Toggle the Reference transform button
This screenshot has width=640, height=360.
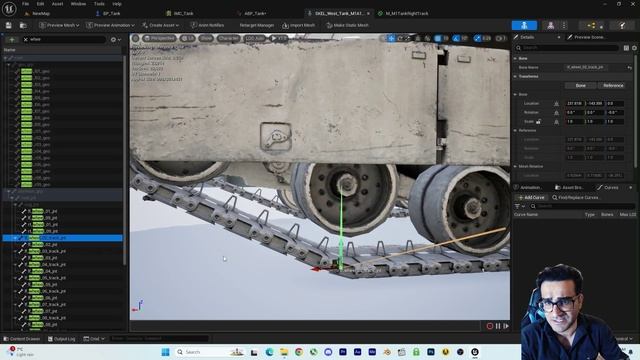coord(613,85)
